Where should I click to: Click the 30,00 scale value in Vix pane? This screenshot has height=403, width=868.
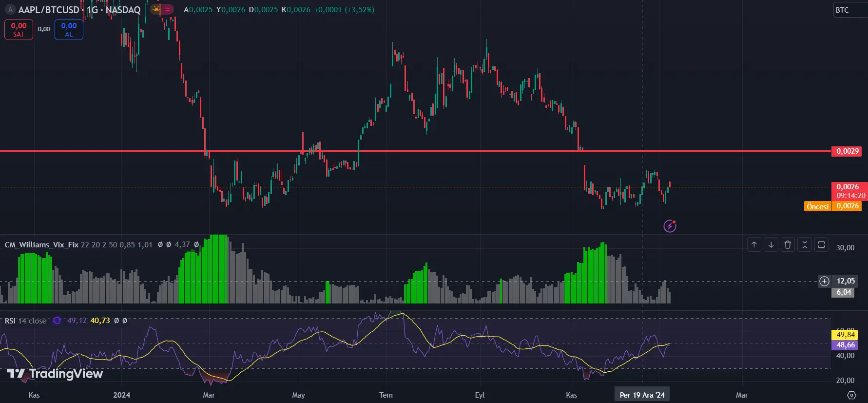coord(845,248)
